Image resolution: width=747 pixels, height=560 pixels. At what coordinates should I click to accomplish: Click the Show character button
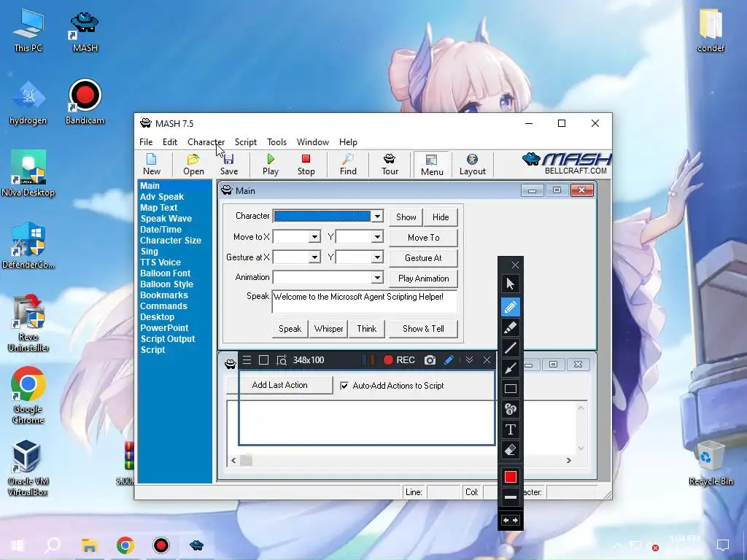point(406,217)
